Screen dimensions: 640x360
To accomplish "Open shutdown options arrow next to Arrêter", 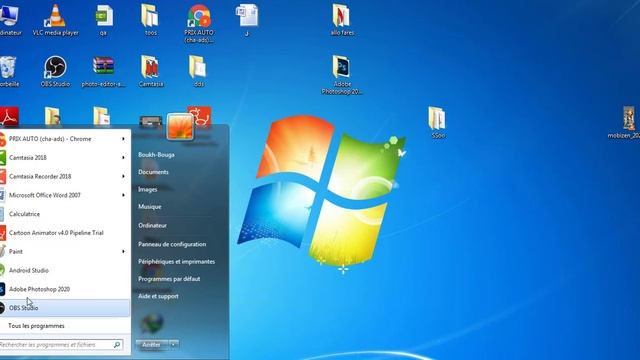I will 173,345.
